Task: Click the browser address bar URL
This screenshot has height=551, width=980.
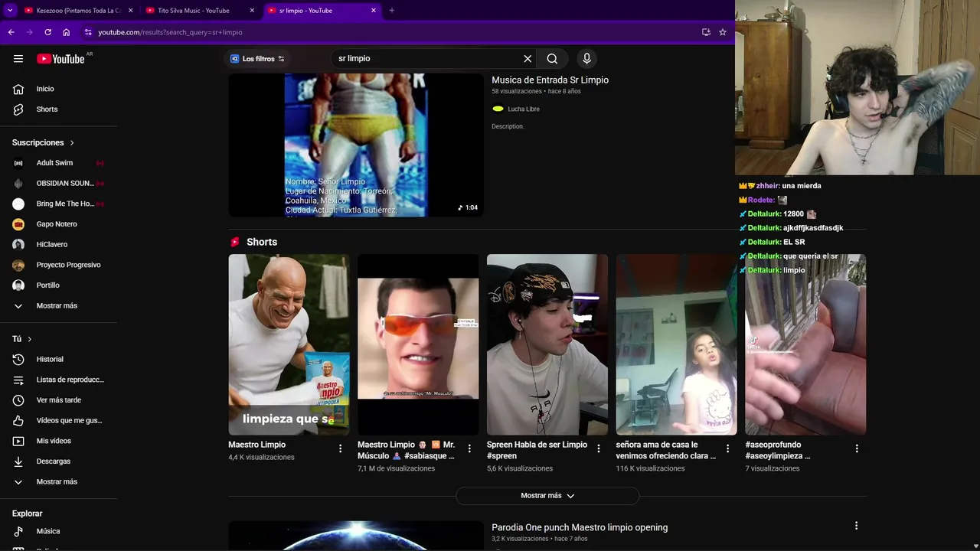Action: (x=170, y=32)
